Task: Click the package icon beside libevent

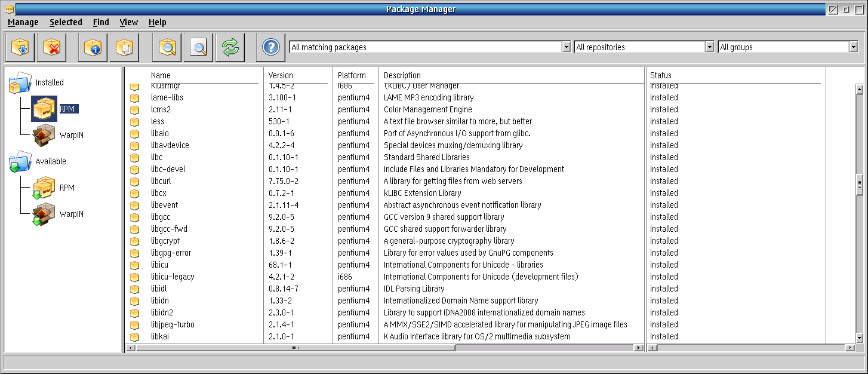Action: point(135,205)
